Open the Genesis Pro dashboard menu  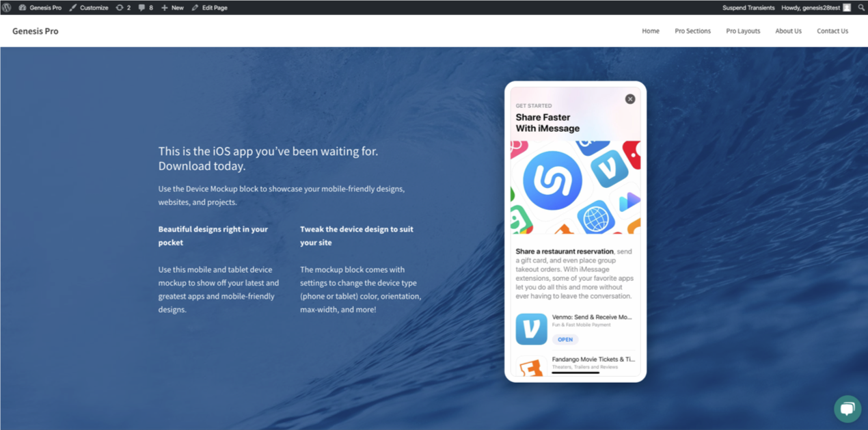pyautogui.click(x=40, y=8)
